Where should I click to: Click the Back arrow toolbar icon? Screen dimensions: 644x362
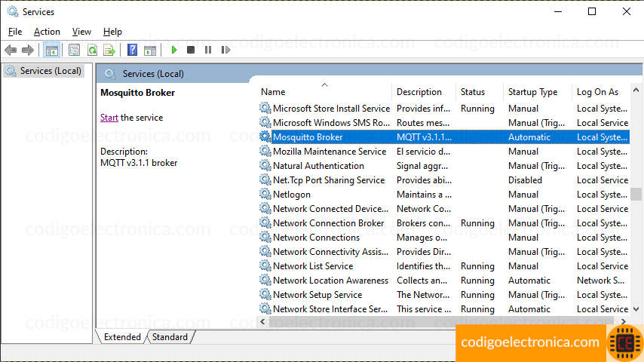tap(11, 50)
